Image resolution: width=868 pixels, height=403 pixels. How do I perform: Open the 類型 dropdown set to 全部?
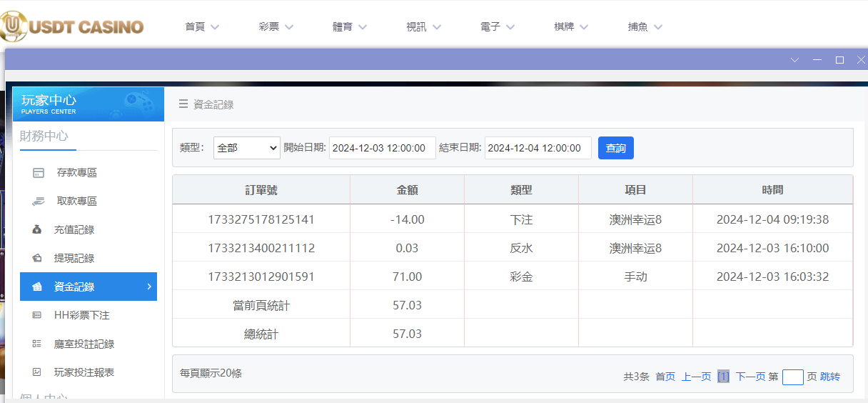point(246,148)
